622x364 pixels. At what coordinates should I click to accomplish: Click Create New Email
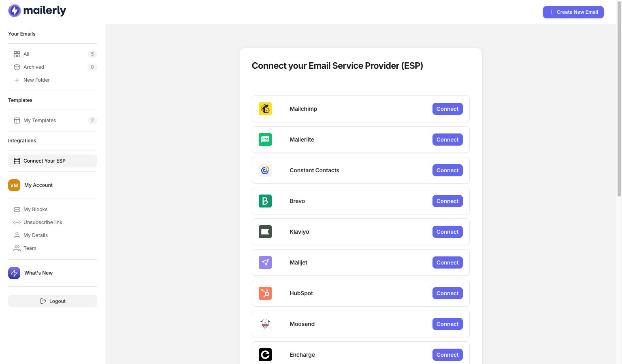573,12
